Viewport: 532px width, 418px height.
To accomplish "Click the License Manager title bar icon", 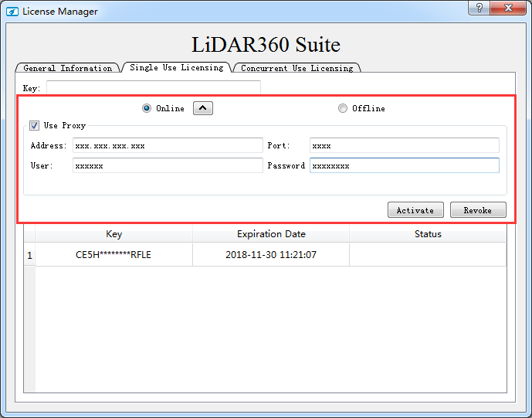I will coord(12,12).
